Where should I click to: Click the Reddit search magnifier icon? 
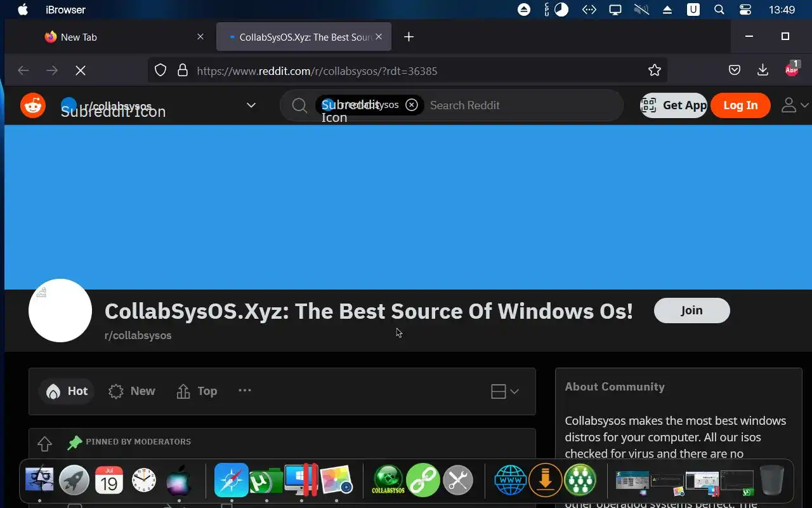click(299, 105)
